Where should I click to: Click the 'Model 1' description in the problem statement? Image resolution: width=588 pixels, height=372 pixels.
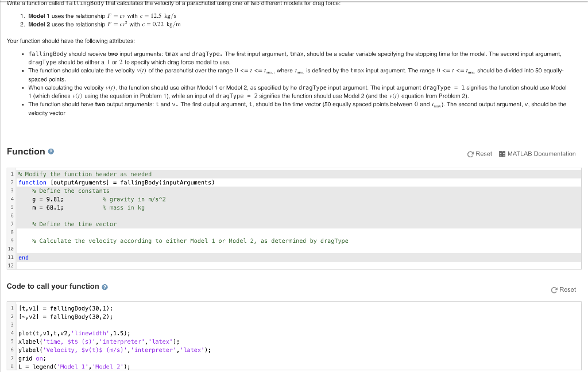(102, 15)
